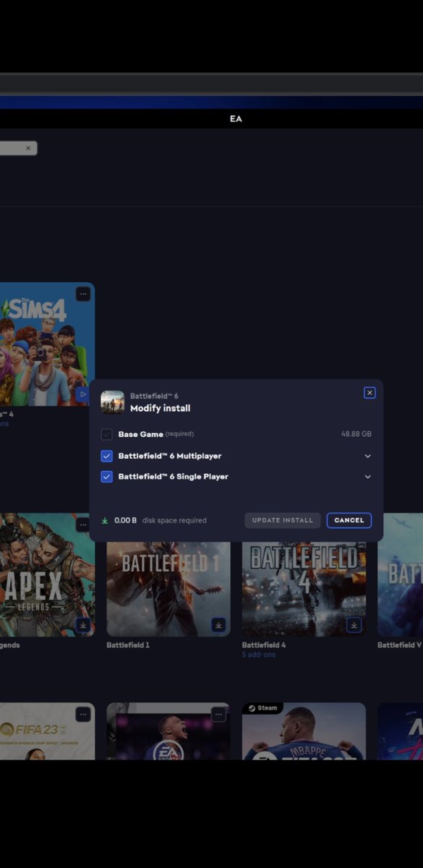The height and width of the screenshot is (868, 423).
Task: Open The Sims 4 cover thumbnail
Action: pos(47,344)
